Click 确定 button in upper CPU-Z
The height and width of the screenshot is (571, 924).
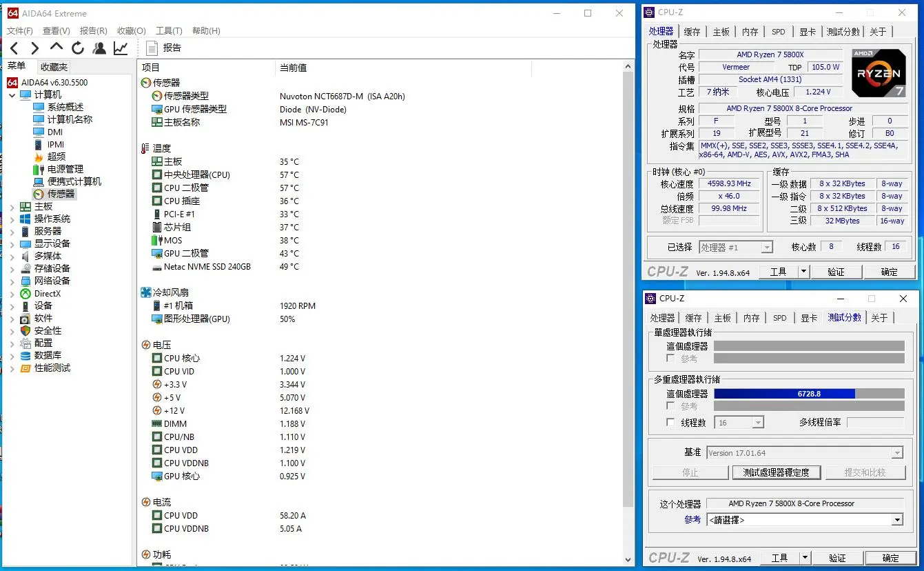click(890, 272)
